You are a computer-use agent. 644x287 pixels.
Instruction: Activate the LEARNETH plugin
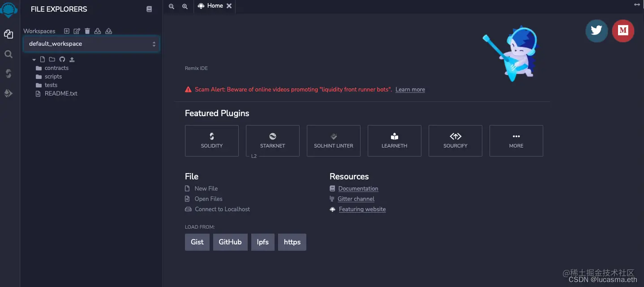[x=395, y=141]
